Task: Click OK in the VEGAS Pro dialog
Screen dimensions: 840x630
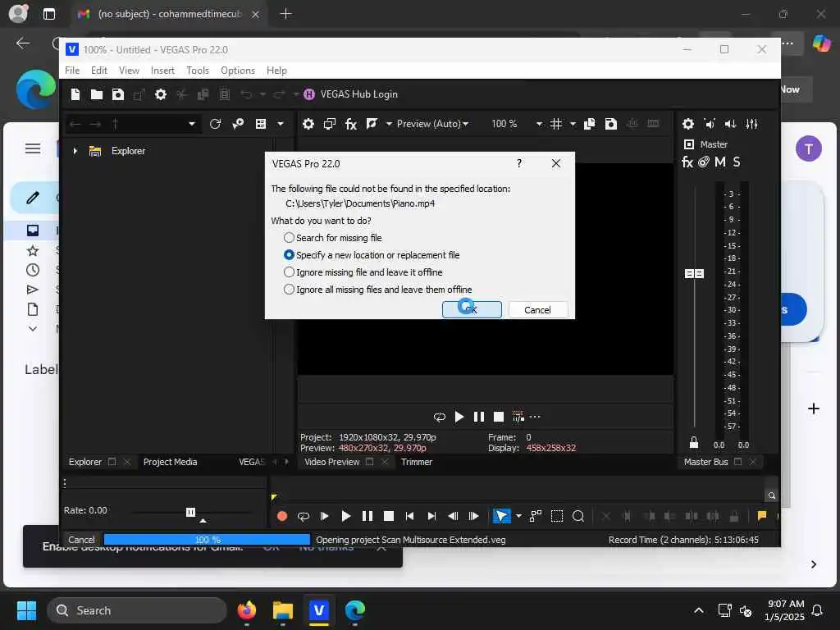Action: pos(472,309)
